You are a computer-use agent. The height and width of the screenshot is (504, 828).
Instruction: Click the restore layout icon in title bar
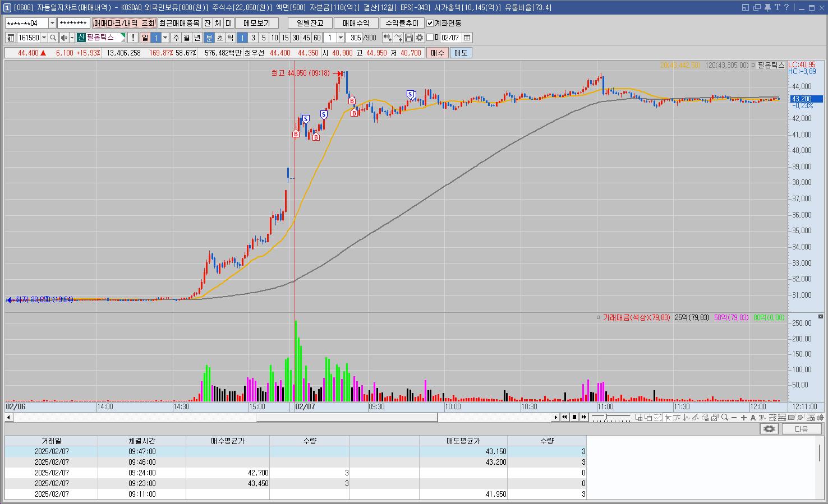pos(746,7)
